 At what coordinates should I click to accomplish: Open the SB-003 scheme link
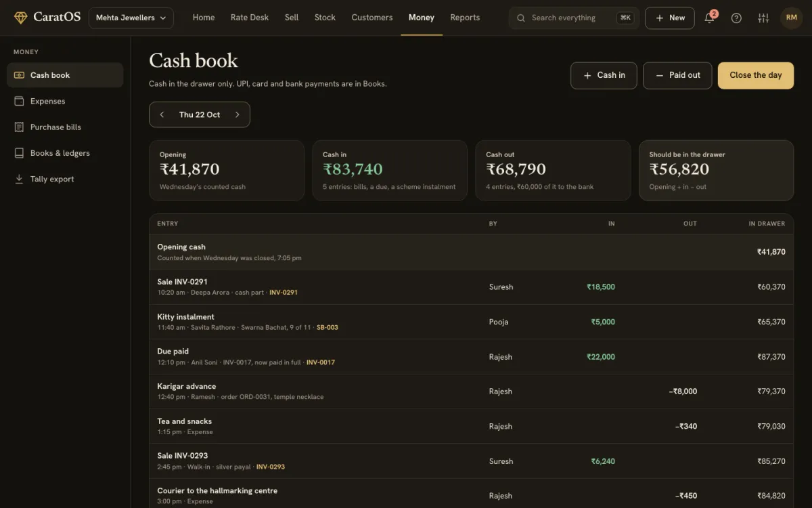[328, 328]
